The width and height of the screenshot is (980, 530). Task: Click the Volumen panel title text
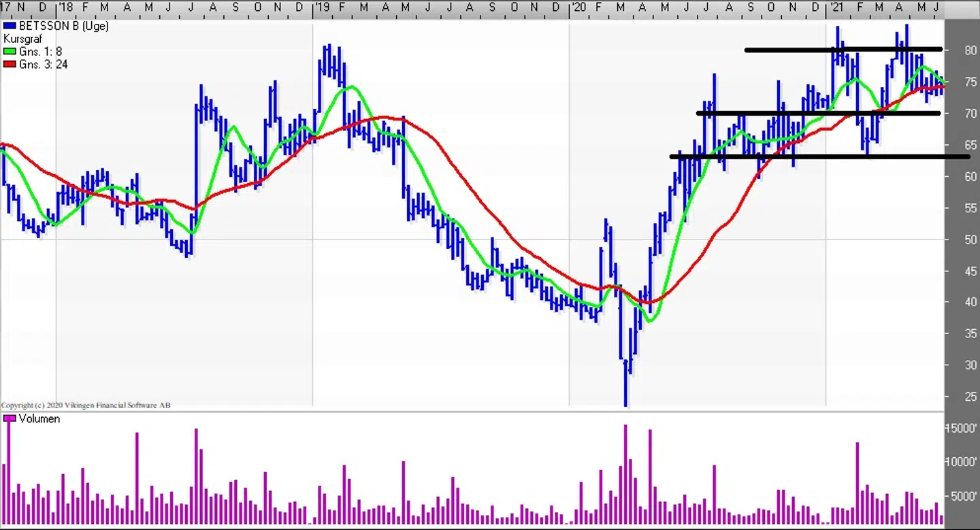(x=39, y=419)
